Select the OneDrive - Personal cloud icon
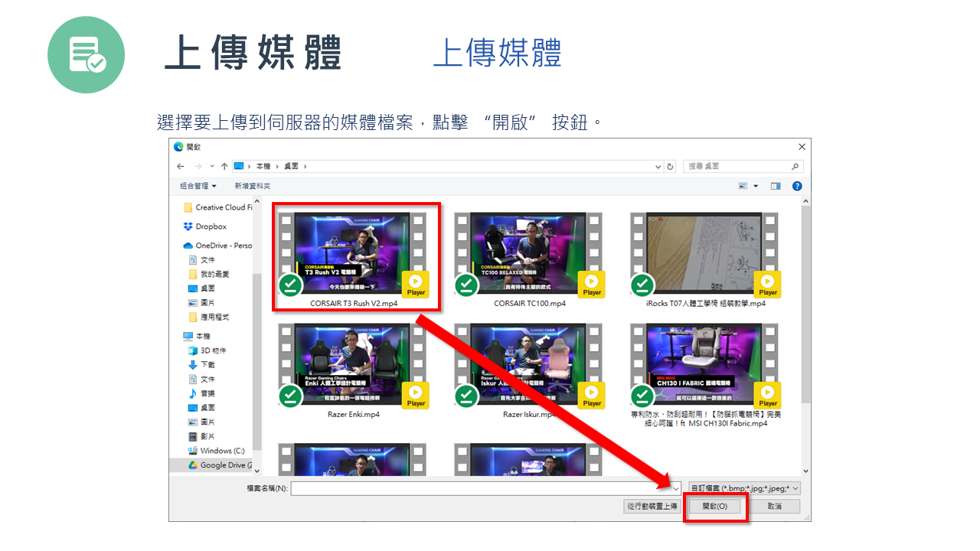980x551 pixels. pos(188,244)
